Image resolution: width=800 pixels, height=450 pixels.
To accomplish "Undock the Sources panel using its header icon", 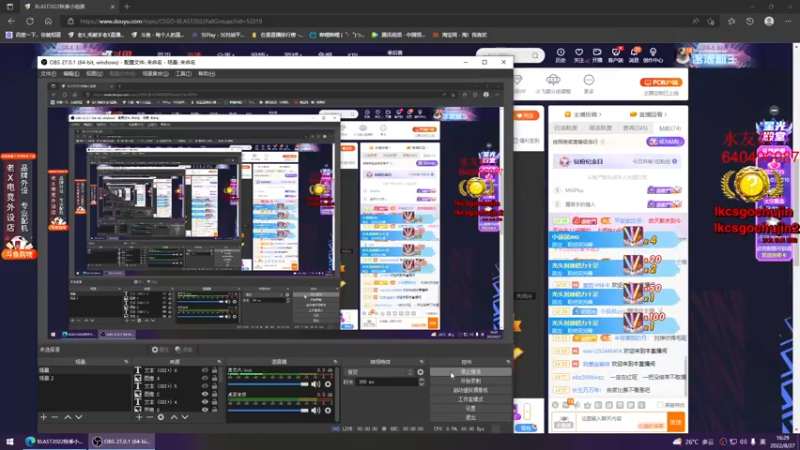I will [219, 362].
